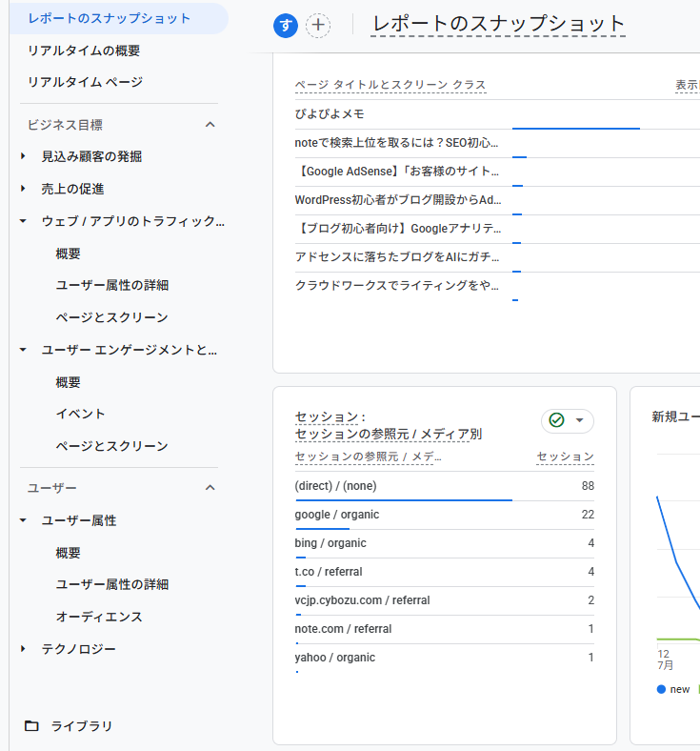Collapse ユーザー エンゲージメント group
700x751 pixels.
tap(23, 350)
